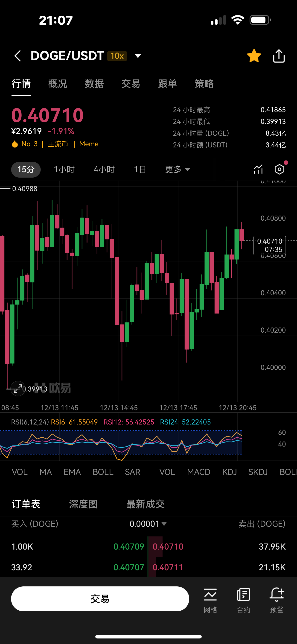
Task: Toggle the MACD indicator
Action: [199, 472]
